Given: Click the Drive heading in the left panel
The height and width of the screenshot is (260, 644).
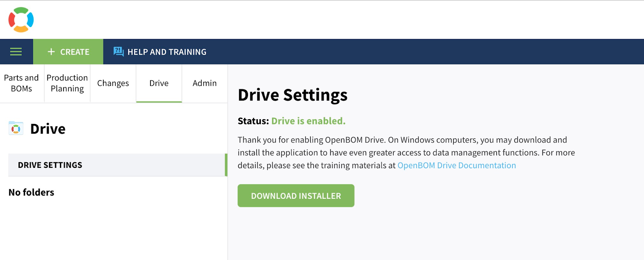Looking at the screenshot, I should (48, 129).
